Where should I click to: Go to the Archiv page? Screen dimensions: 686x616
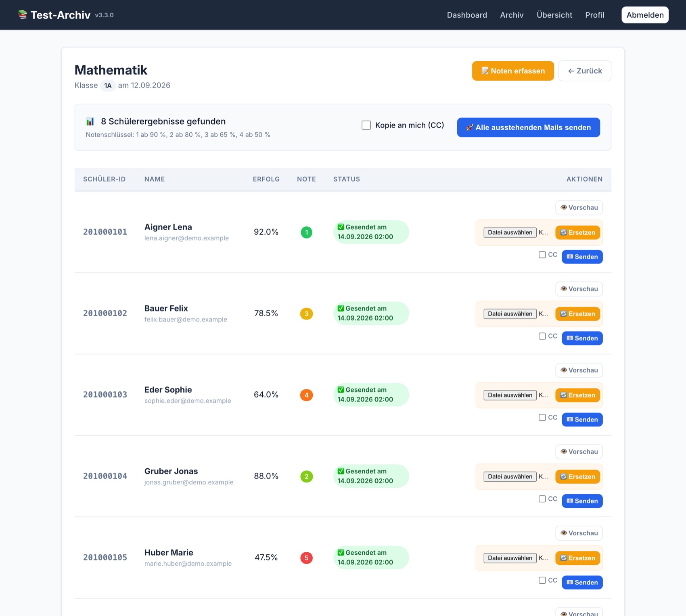point(512,15)
